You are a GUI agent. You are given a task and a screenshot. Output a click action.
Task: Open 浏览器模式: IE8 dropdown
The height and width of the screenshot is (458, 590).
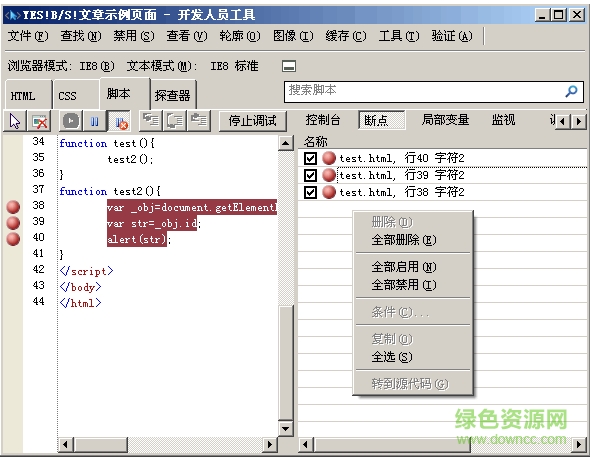coord(61,66)
